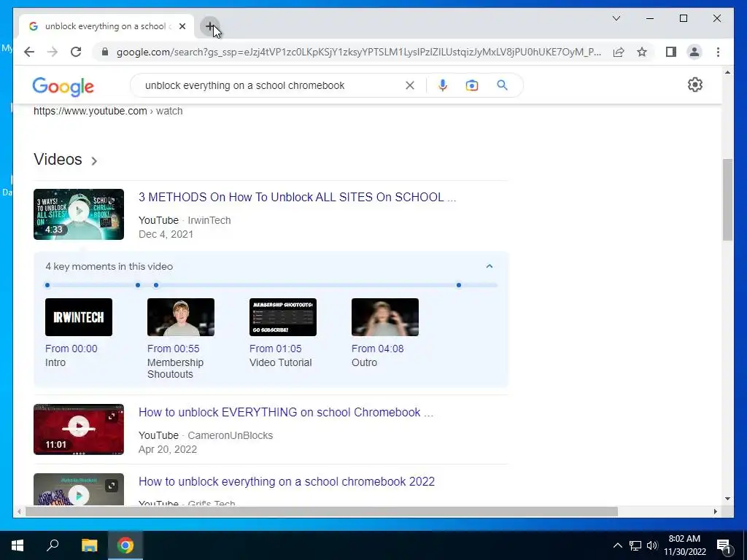Image resolution: width=747 pixels, height=560 pixels.
Task: Click the 'From 01:05' timestamp link
Action: pos(275,349)
